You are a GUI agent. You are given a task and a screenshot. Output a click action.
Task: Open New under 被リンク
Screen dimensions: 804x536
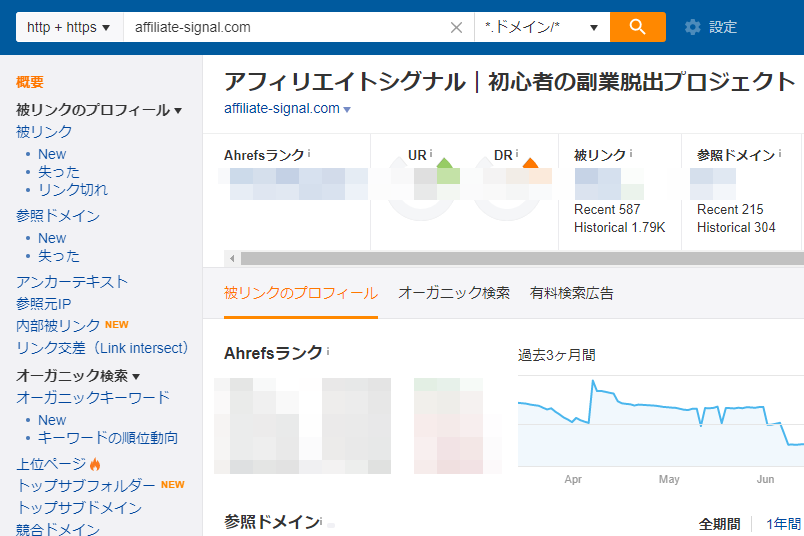52,154
